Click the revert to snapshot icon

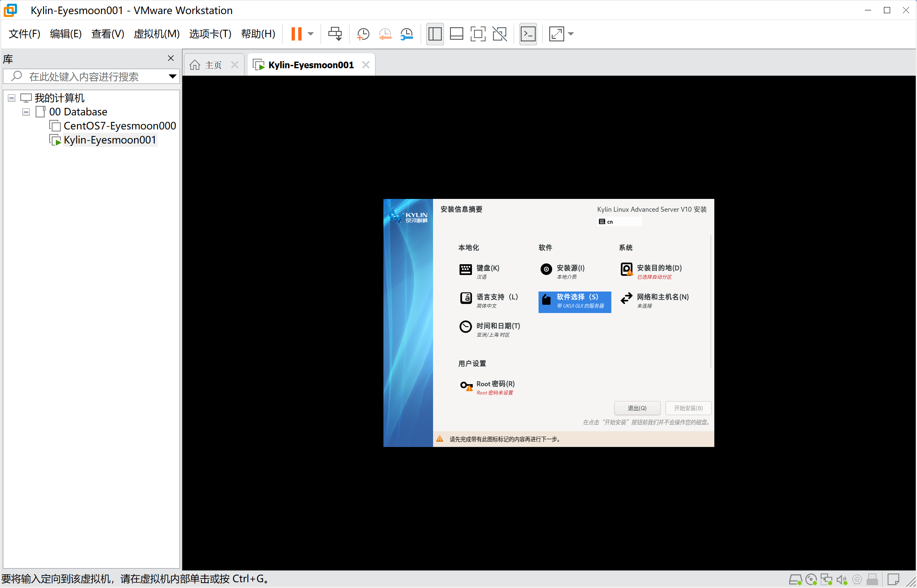[x=385, y=34]
